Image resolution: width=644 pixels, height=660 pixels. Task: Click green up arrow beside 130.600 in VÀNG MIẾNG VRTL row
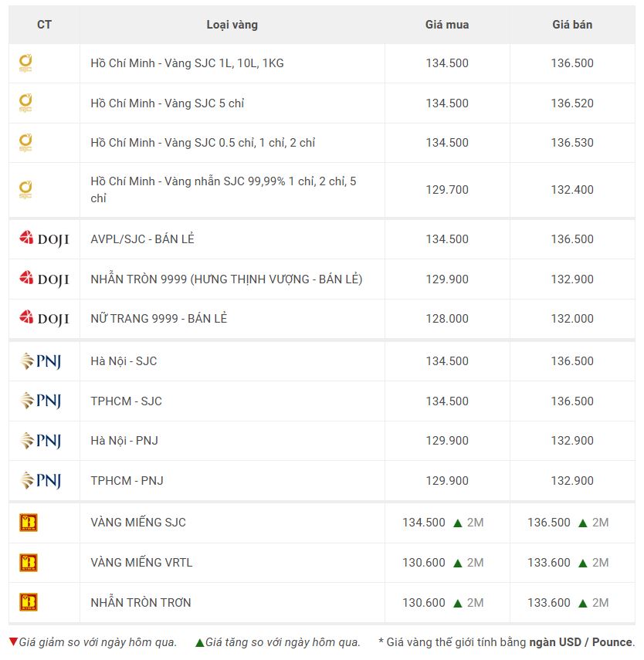point(457,564)
